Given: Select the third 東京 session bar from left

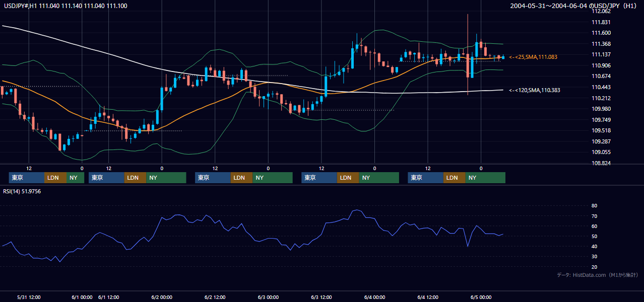Looking at the screenshot, I should [213, 178].
